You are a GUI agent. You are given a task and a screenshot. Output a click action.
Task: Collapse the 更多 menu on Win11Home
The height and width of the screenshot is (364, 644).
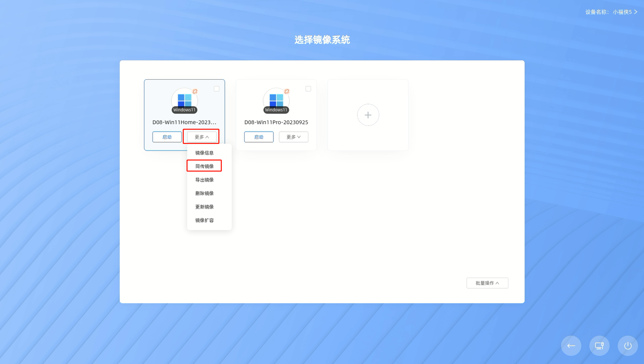click(202, 137)
